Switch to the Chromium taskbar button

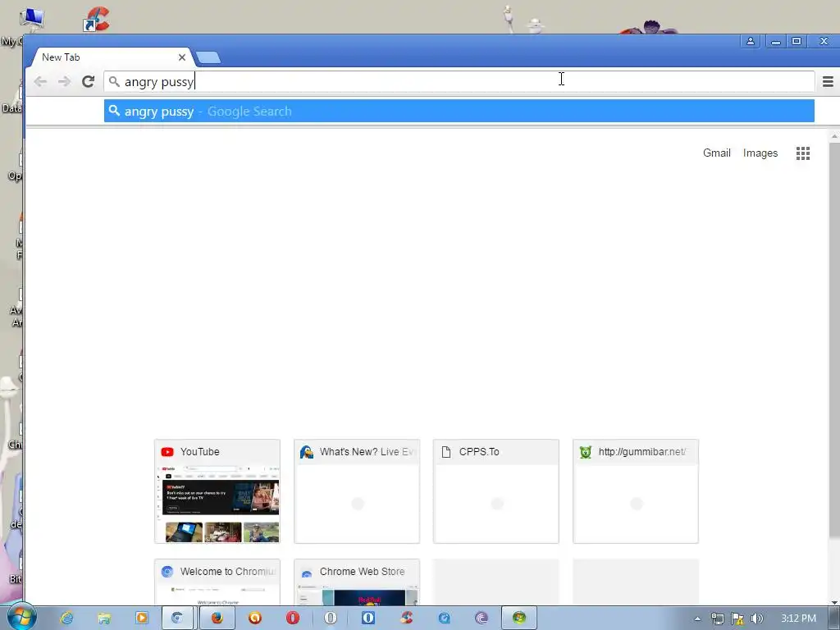(177, 619)
